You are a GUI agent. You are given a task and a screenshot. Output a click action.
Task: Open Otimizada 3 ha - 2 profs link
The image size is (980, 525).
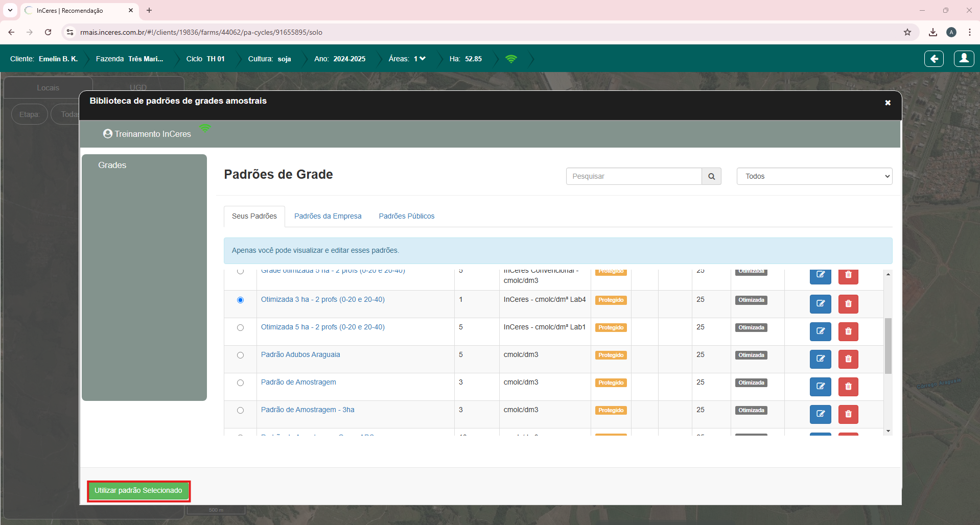322,299
